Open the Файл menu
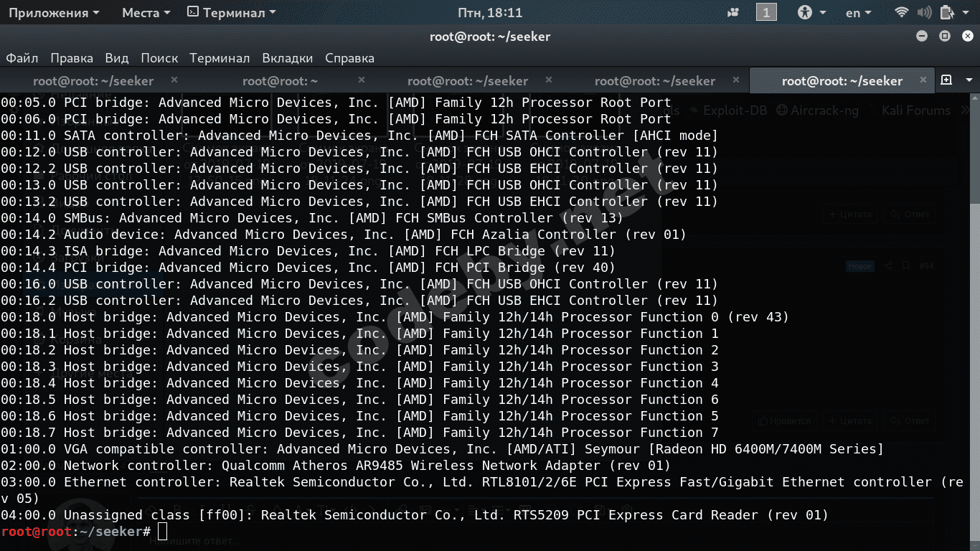The width and height of the screenshot is (980, 551). (22, 58)
